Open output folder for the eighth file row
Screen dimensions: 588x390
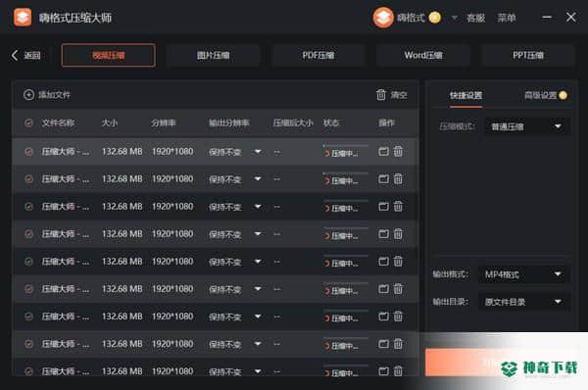pyautogui.click(x=383, y=344)
